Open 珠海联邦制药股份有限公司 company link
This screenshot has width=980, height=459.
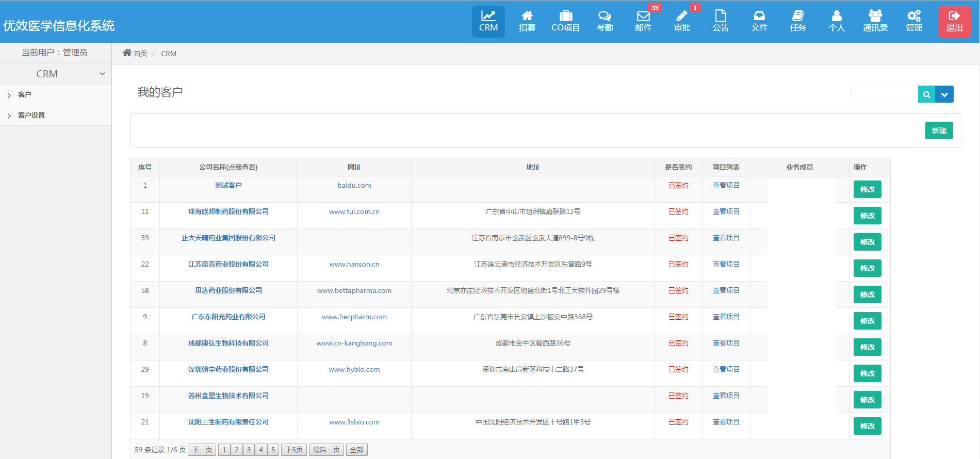(x=228, y=211)
